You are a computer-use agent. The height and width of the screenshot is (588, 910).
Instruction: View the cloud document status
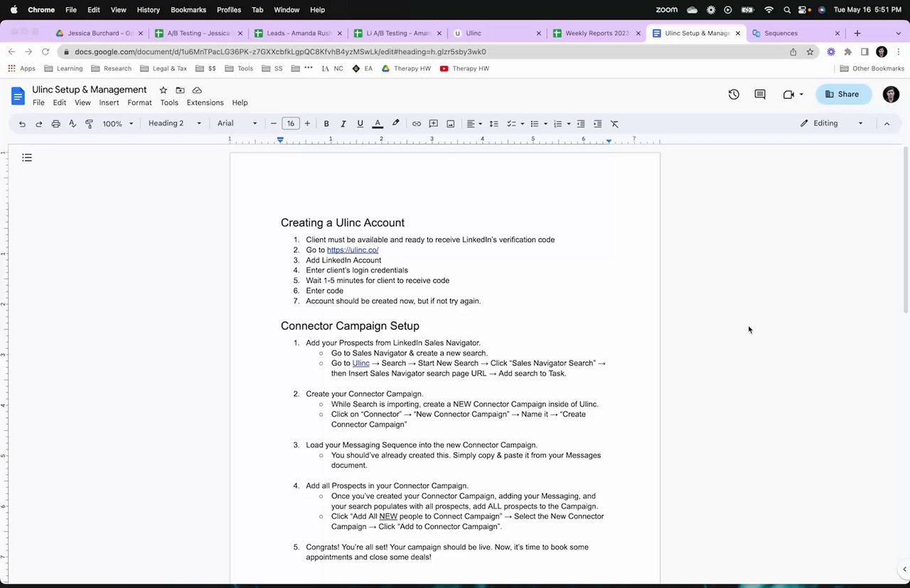(x=197, y=90)
